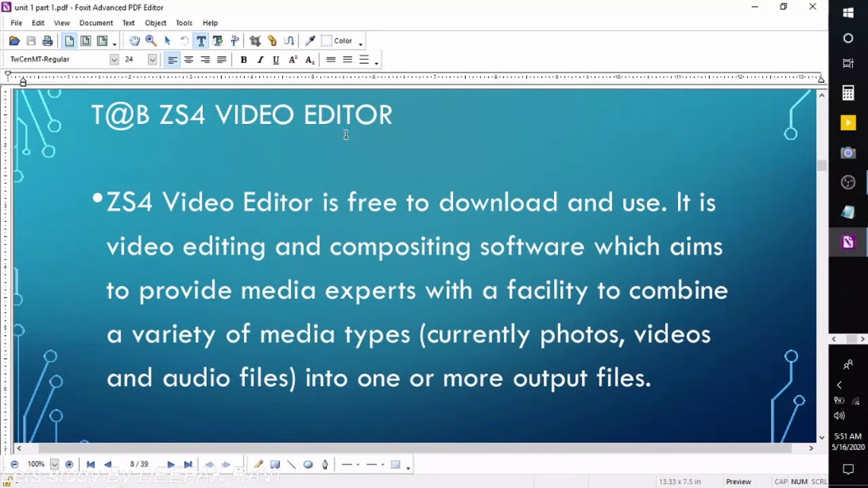868x488 pixels.
Task: Open Windows Start button
Action: coord(848,13)
